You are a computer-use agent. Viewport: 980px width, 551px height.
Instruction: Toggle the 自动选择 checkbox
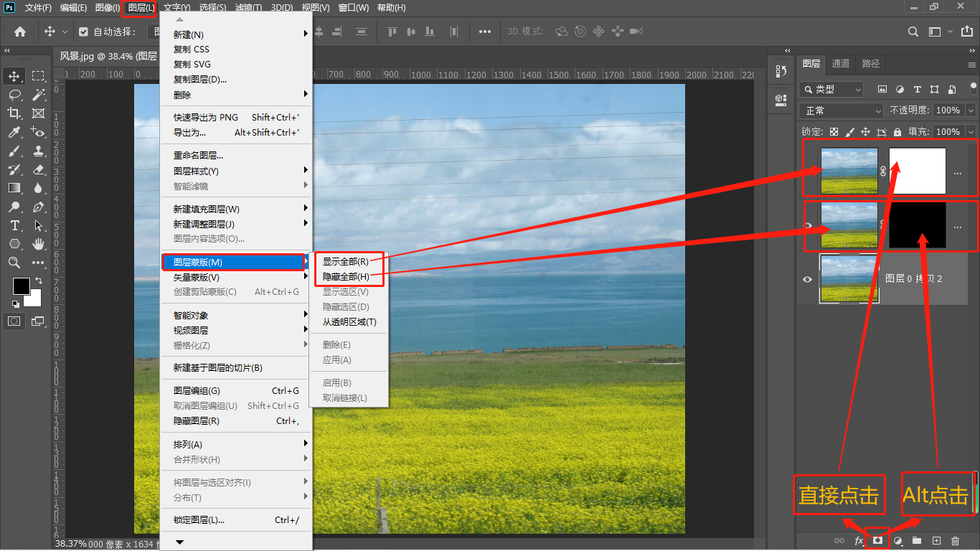point(83,32)
